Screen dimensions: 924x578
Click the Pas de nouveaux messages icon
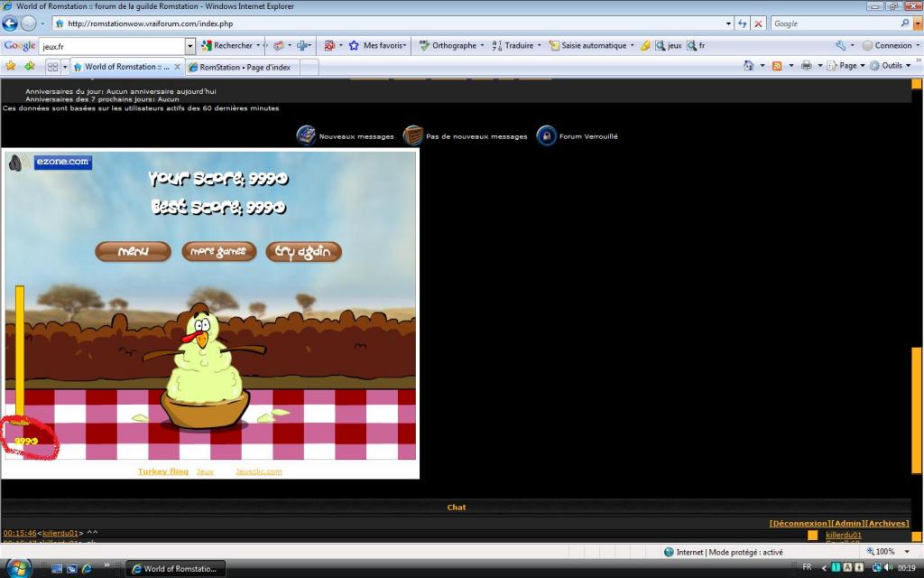(413, 135)
